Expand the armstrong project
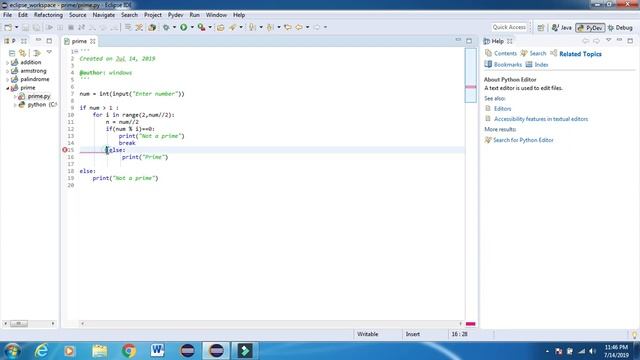 point(7,71)
